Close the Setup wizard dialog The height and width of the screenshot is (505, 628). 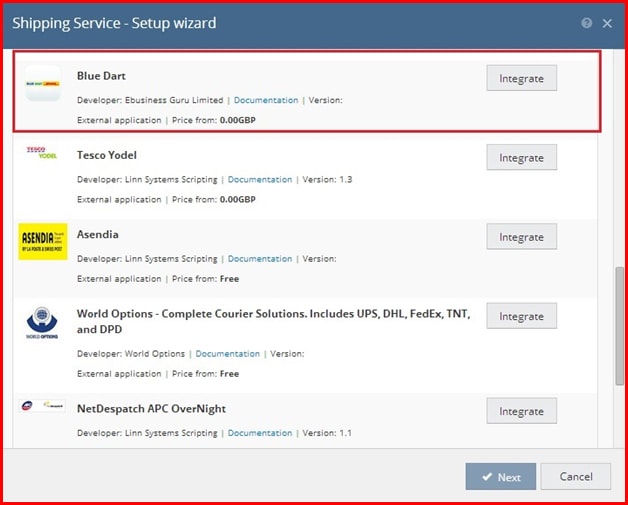607,23
